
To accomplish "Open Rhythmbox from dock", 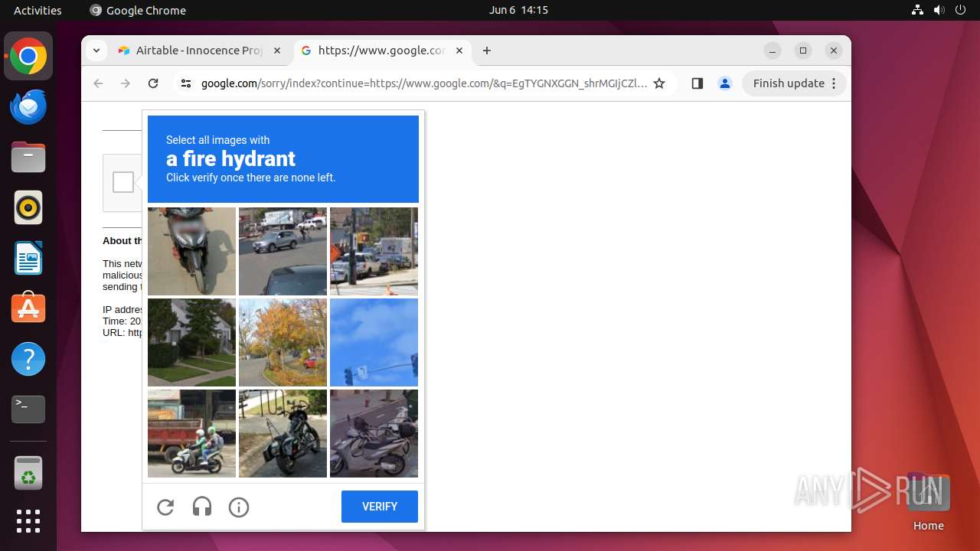I will click(28, 207).
